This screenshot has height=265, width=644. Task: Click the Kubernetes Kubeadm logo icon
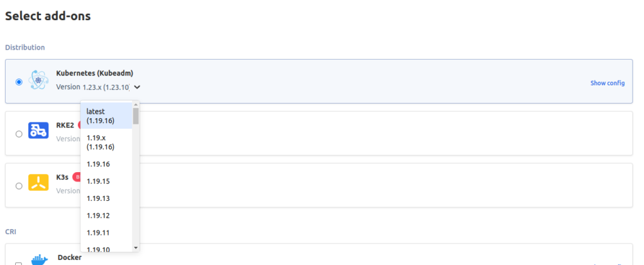pyautogui.click(x=38, y=80)
